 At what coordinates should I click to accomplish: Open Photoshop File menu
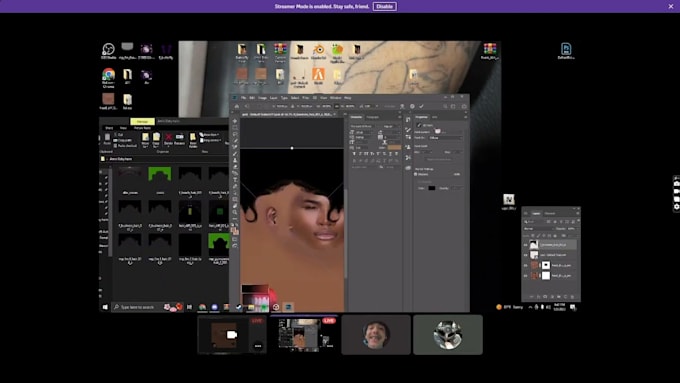243,98
